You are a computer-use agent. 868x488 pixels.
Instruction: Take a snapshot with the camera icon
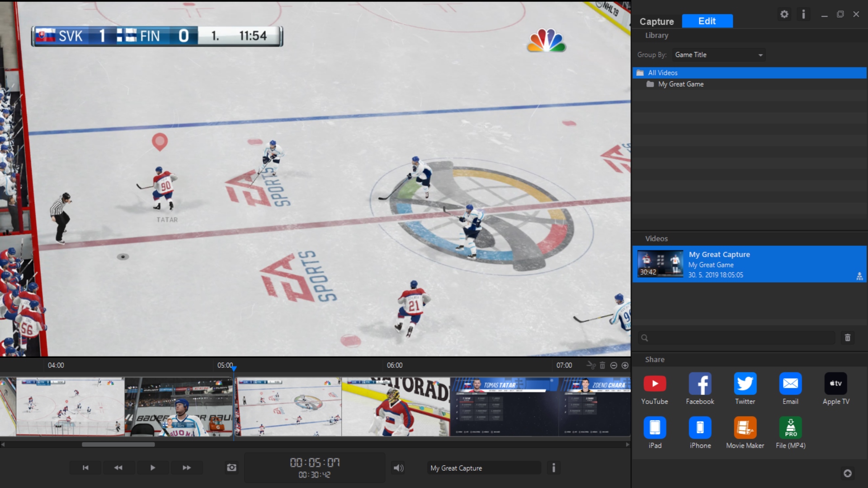(231, 468)
